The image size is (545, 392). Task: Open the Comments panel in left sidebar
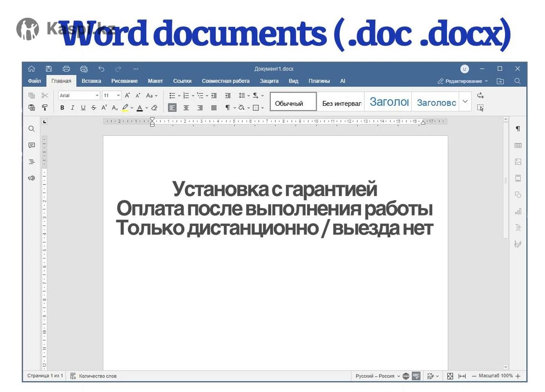[31, 145]
